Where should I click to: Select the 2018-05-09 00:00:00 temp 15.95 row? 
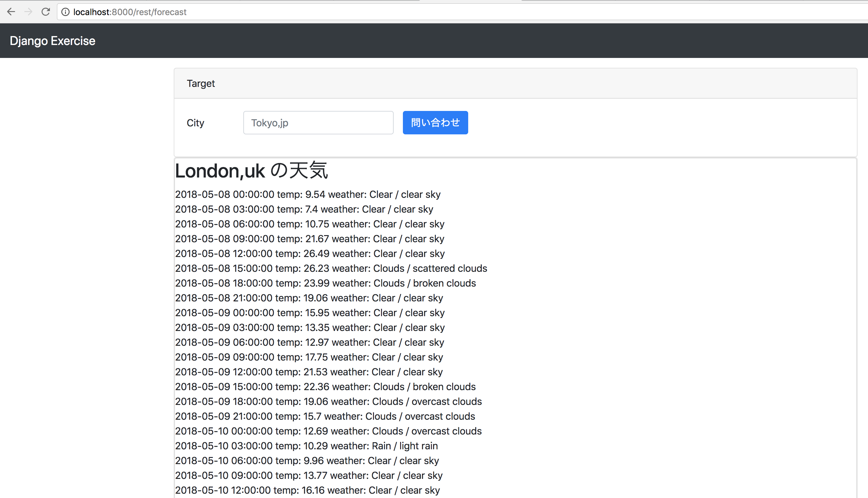point(310,312)
